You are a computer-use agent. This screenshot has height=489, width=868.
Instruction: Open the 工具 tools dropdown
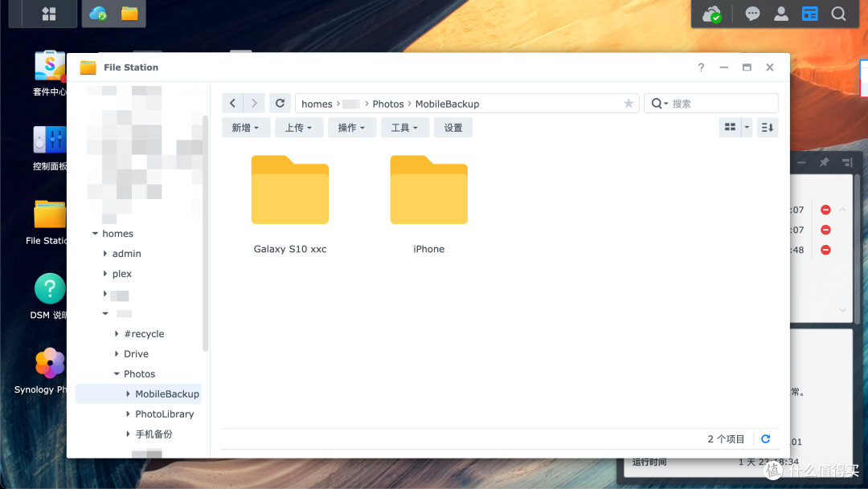[404, 127]
